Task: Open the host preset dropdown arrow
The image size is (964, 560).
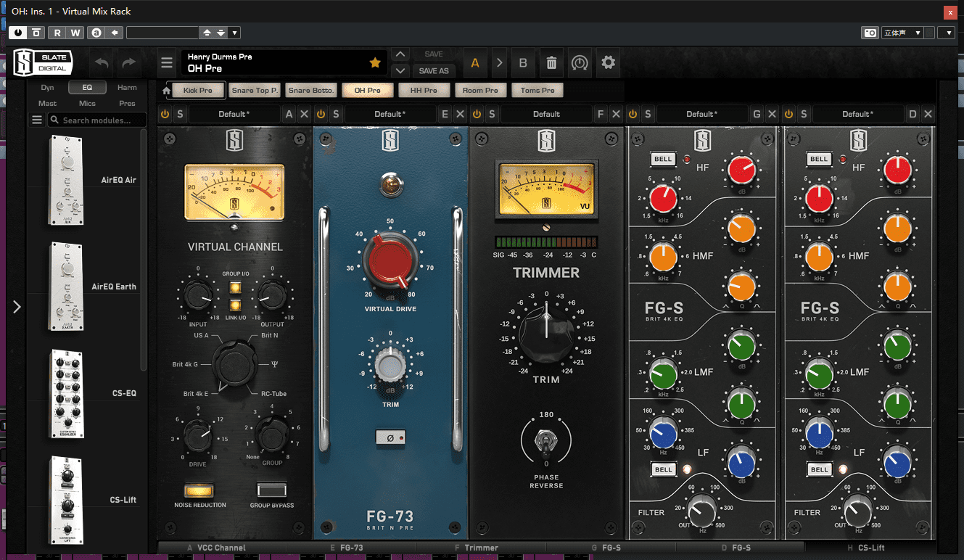Action: point(234,33)
